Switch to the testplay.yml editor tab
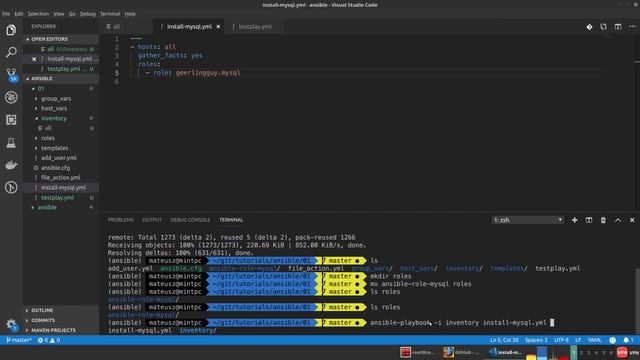Screen dimensions: 640x360 point(254,27)
